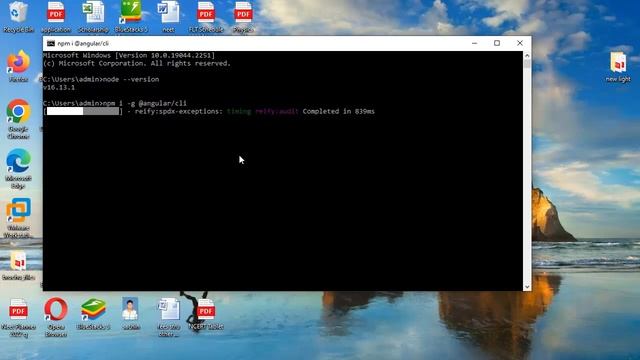Click the terminal scrollbar up arrow

pos(527,55)
